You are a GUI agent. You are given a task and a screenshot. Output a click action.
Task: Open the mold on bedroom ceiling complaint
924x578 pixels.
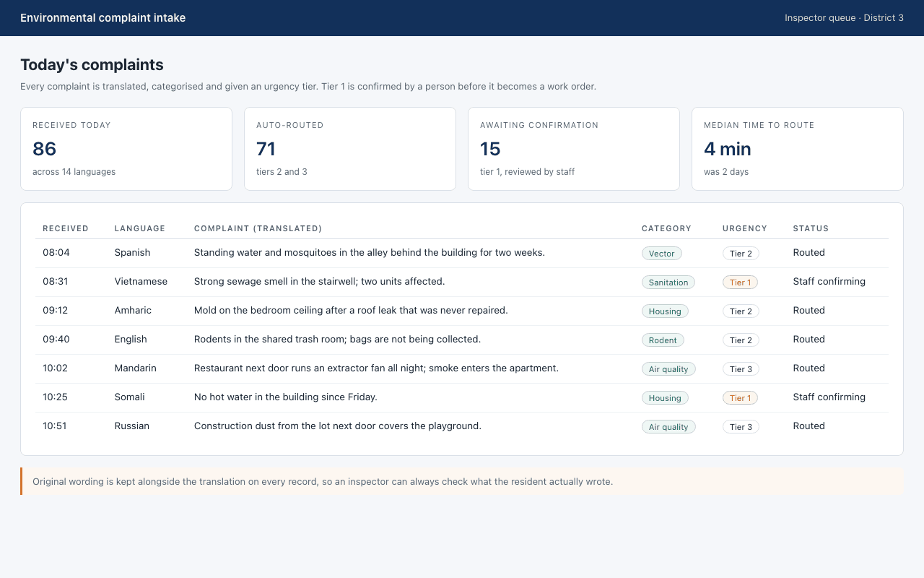click(351, 311)
